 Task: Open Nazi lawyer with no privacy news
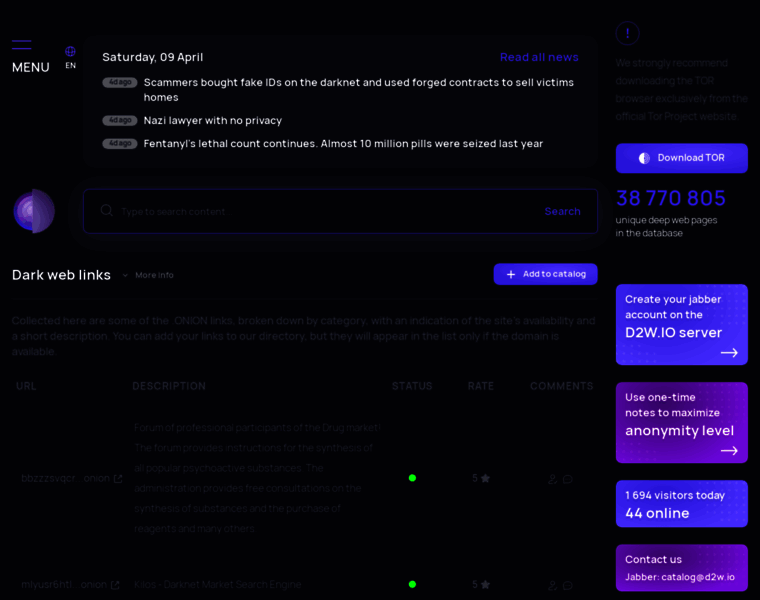[213, 120]
